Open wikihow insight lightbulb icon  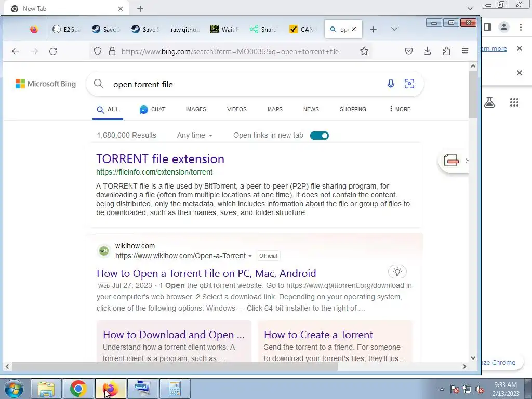coord(397,272)
